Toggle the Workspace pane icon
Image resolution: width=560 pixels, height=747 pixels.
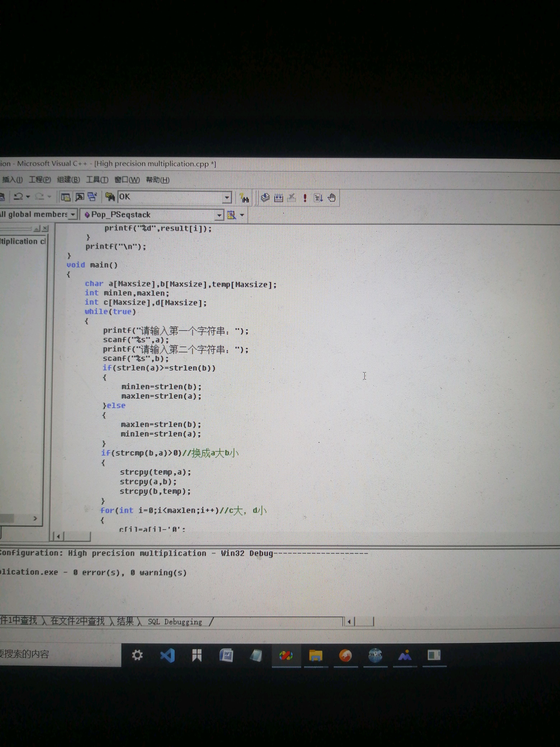(x=66, y=197)
